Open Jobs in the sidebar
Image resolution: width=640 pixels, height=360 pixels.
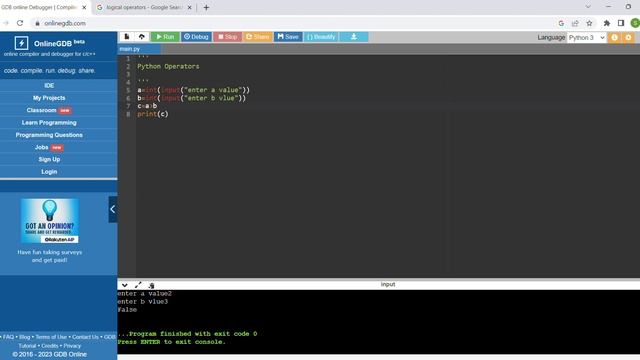point(49,147)
